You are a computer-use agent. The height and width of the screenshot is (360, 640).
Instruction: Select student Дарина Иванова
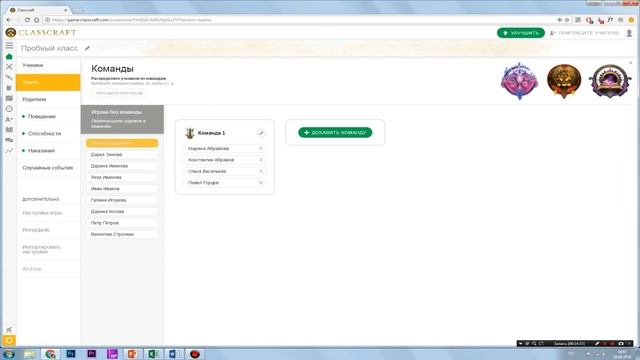click(122, 166)
